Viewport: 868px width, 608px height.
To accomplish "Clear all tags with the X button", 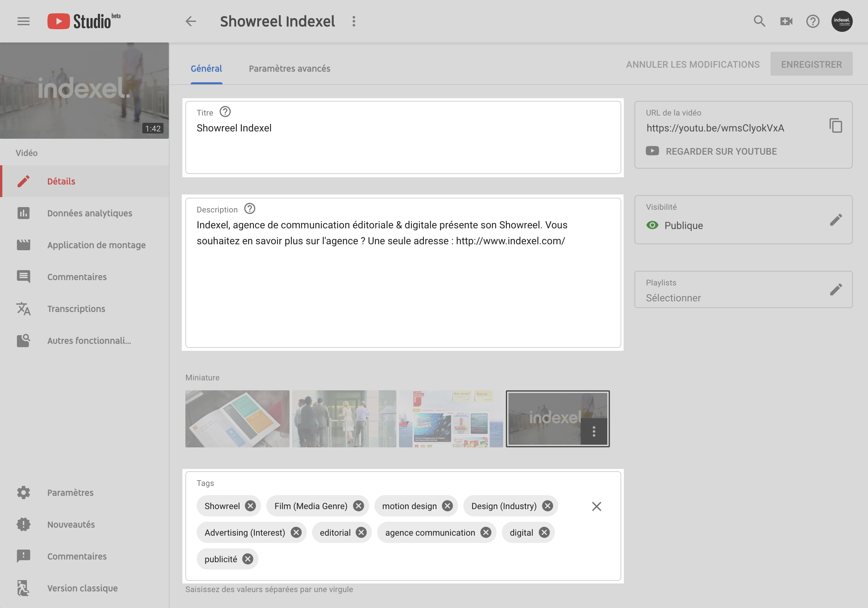I will coord(597,506).
